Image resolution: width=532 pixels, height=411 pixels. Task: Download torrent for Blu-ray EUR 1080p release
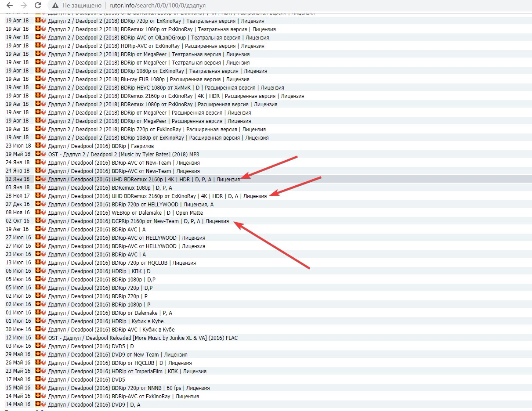(38, 79)
